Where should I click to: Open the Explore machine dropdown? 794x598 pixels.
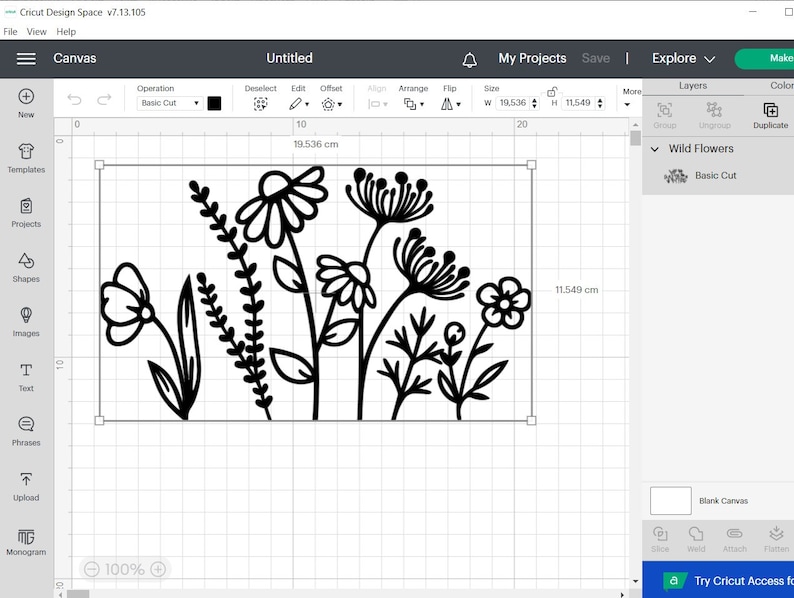pos(683,59)
